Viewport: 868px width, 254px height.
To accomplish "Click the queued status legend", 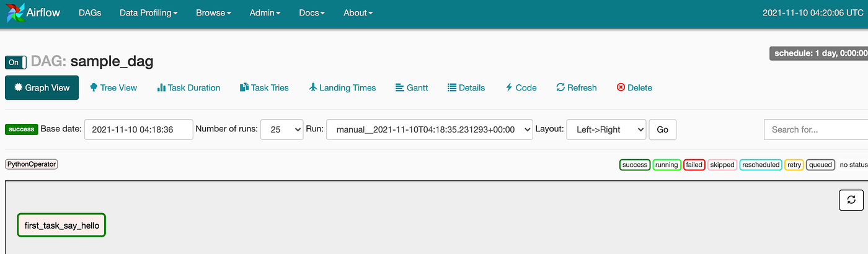I will pyautogui.click(x=820, y=165).
